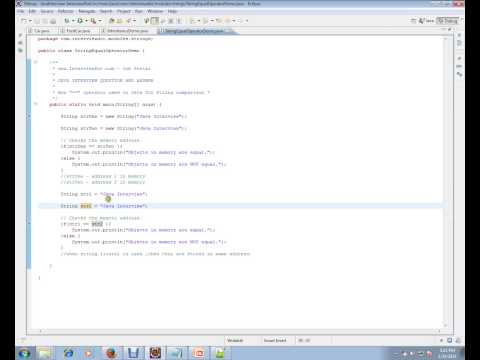The image size is (480, 360).
Task: Open the Source menu
Action: tap(47, 11)
